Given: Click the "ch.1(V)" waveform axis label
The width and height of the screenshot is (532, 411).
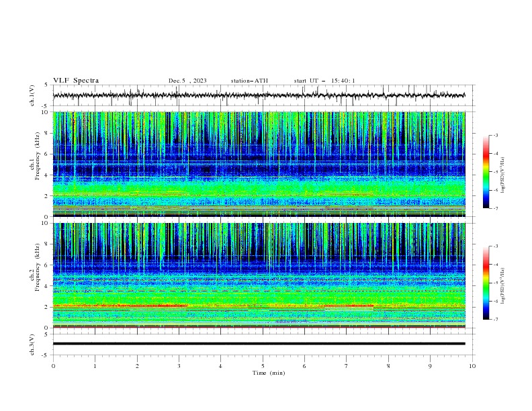Looking at the screenshot, I should click(x=32, y=95).
